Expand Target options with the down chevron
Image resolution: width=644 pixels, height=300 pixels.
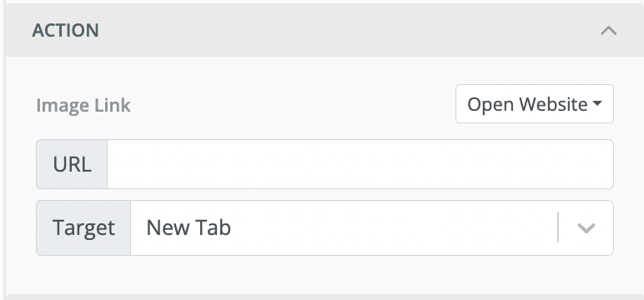[586, 228]
